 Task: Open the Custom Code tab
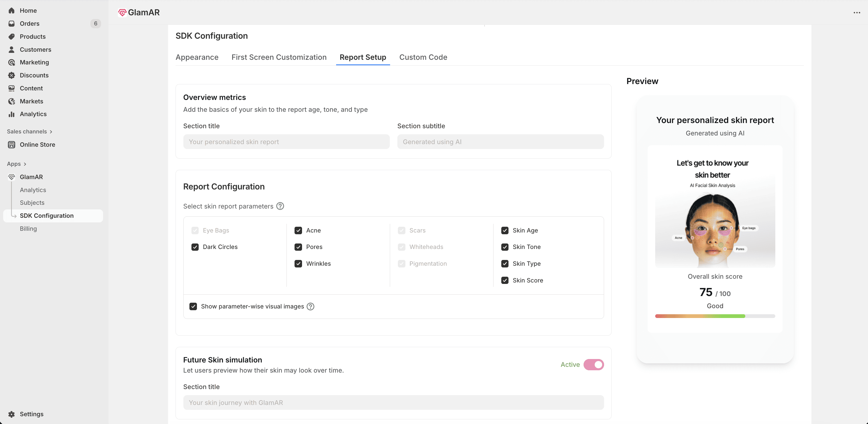423,57
